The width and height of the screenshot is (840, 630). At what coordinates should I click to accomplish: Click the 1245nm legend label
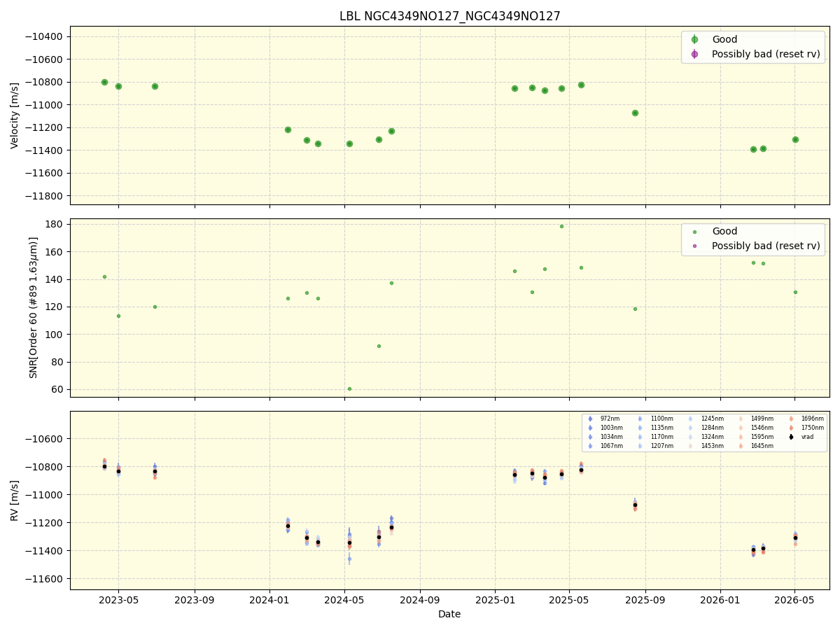(713, 419)
